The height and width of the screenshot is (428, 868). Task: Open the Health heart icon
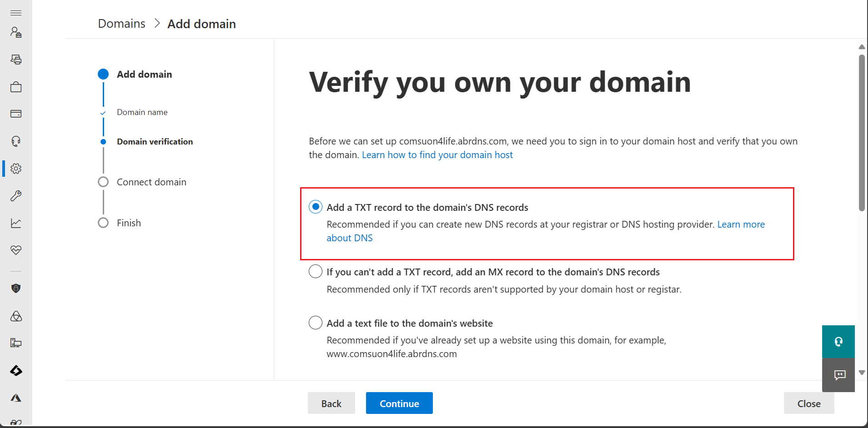tap(16, 250)
